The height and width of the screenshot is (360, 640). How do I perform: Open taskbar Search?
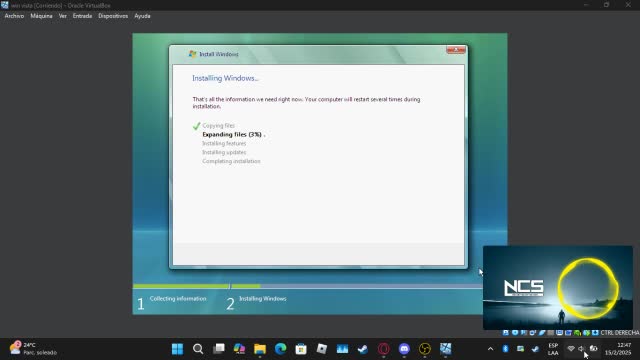(x=198, y=349)
